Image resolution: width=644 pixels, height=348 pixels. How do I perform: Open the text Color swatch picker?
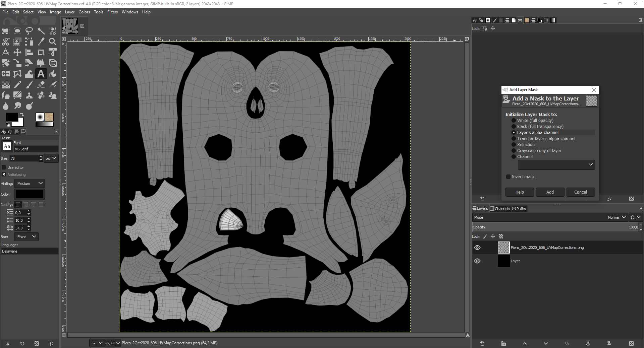(29, 194)
